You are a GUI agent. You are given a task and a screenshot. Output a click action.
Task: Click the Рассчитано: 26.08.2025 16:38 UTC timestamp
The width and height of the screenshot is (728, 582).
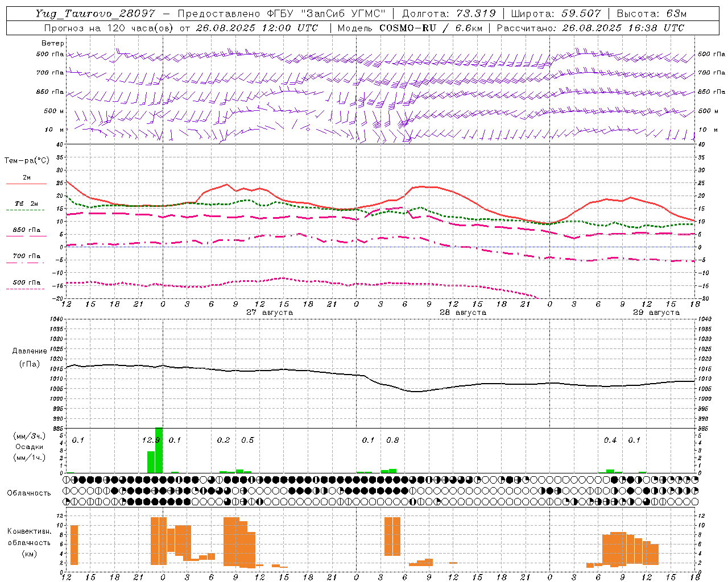590,28
